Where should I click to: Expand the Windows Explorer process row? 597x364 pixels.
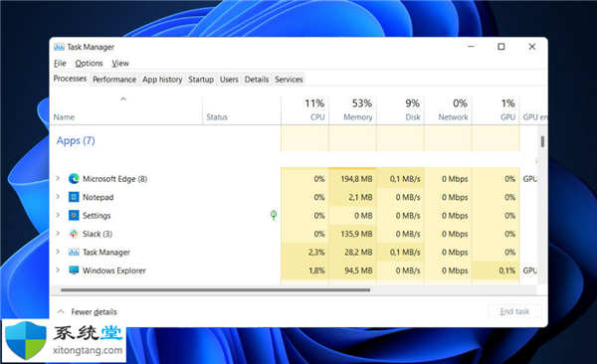click(58, 270)
